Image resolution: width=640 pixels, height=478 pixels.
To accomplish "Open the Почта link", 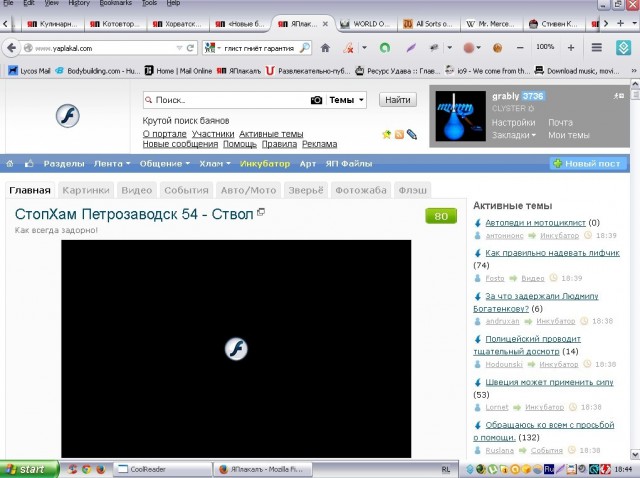I will pos(560,122).
